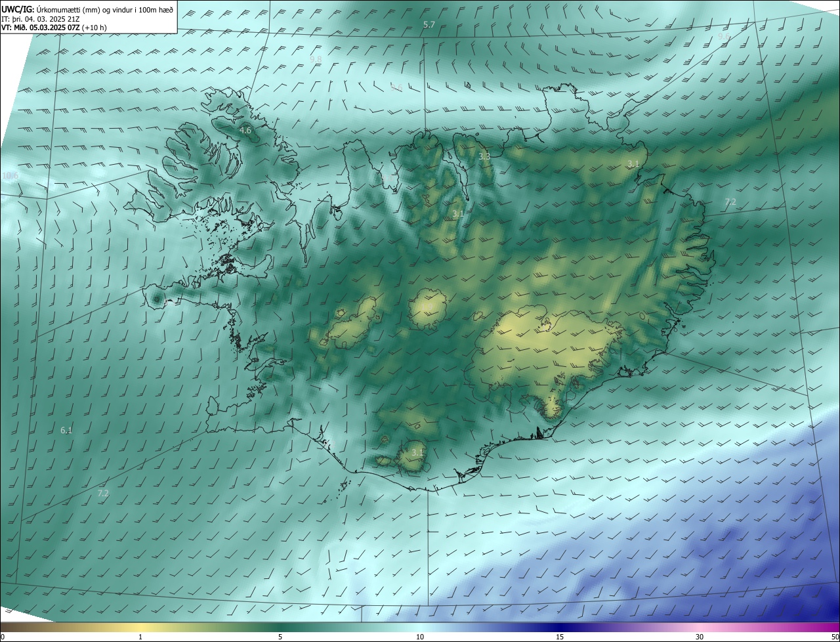Screen dimensions: 840x642
Task: Click the colorbar tick label 10
Action: (420, 637)
